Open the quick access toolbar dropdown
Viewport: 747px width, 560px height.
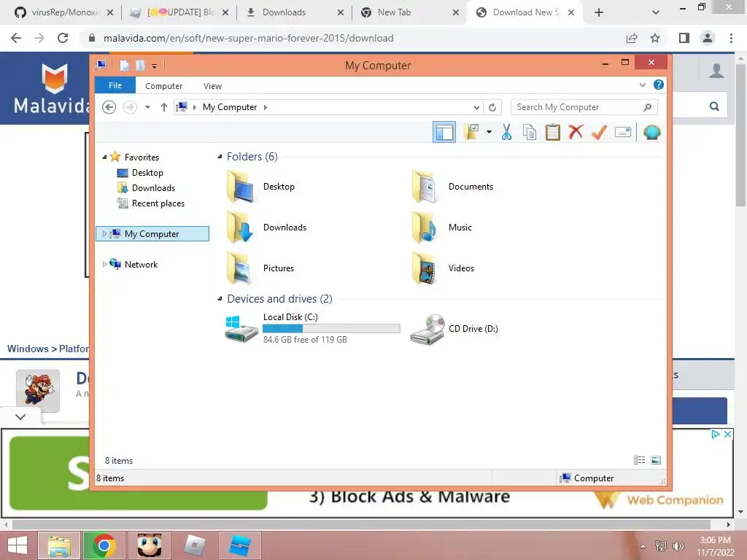click(x=155, y=66)
